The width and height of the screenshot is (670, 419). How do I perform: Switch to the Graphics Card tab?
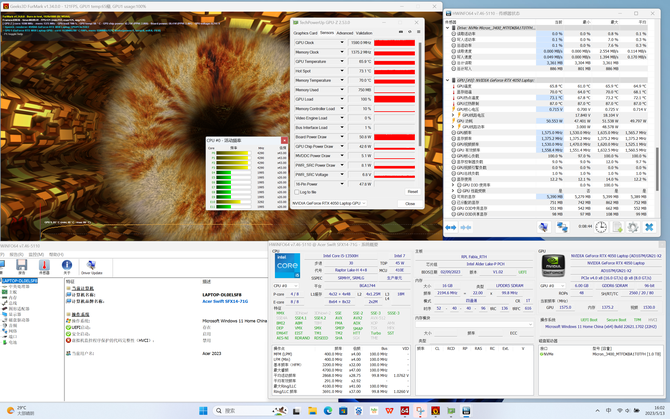(x=305, y=33)
